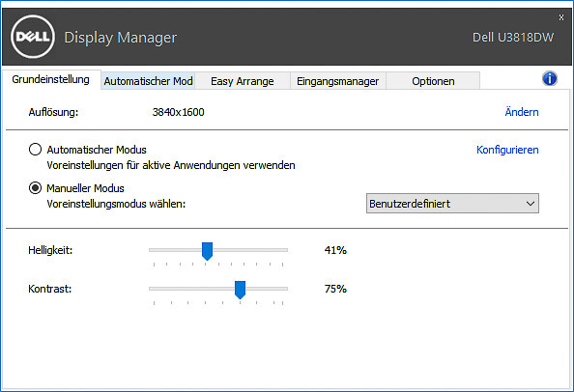Click Voreinstellungsmodus wählen label
Viewport: 574px width, 392px height.
[x=116, y=204]
